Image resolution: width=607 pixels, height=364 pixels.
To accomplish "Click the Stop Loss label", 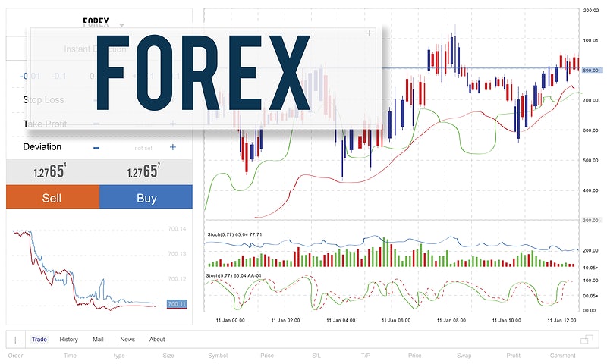I will coord(43,100).
